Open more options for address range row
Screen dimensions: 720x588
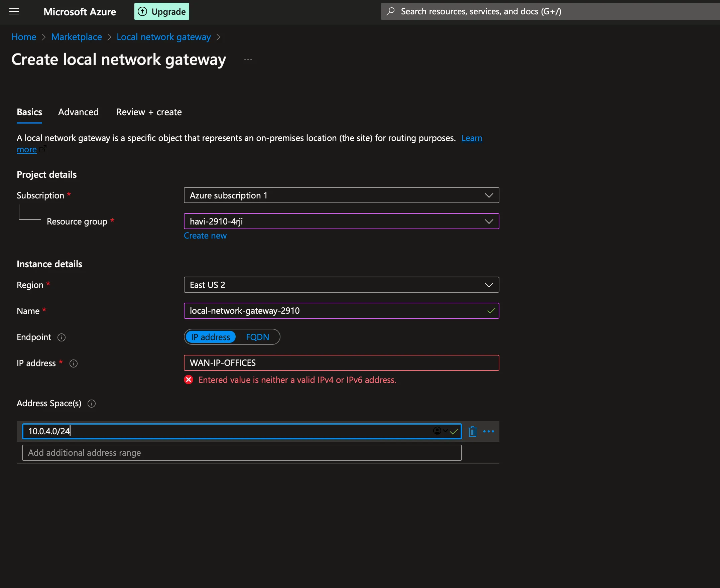pyautogui.click(x=489, y=432)
